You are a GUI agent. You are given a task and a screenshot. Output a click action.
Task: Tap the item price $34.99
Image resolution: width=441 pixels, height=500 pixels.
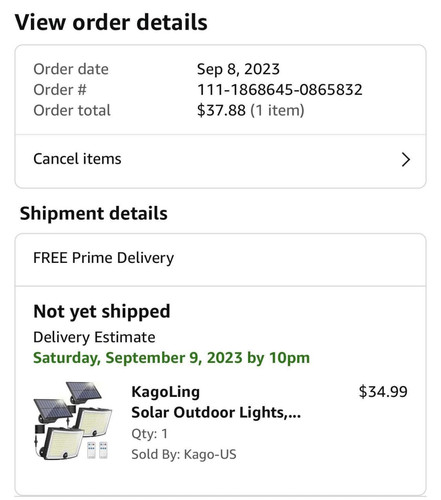(383, 392)
